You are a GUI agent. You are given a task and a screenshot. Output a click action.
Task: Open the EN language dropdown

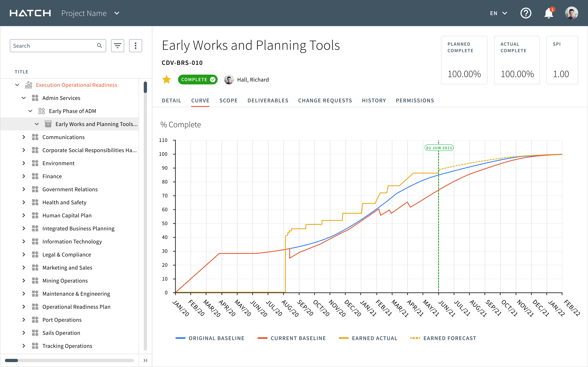click(x=498, y=13)
